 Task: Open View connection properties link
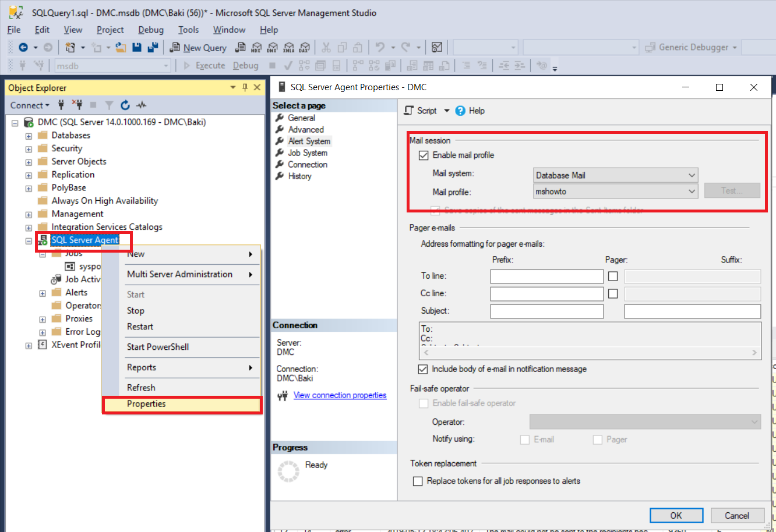coord(340,395)
